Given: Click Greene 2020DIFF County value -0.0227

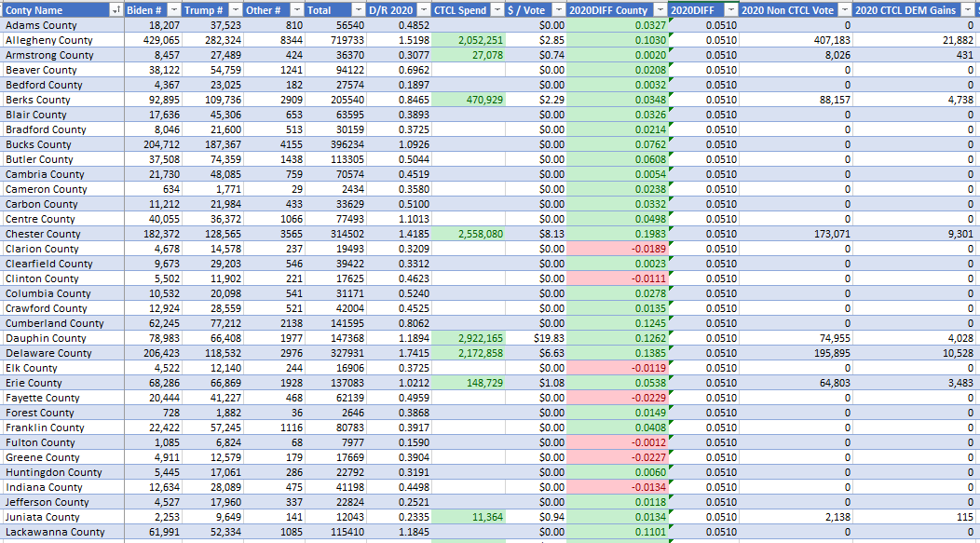Looking at the screenshot, I should tap(648, 457).
